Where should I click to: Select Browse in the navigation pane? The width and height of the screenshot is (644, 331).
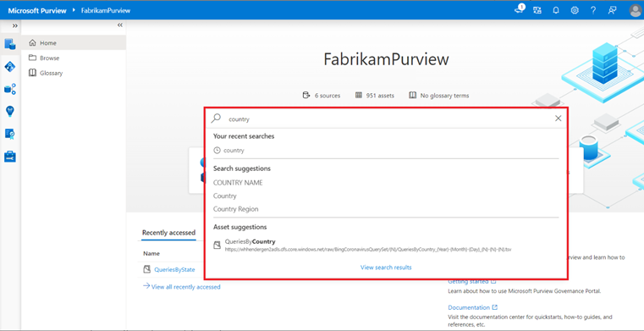click(74, 58)
